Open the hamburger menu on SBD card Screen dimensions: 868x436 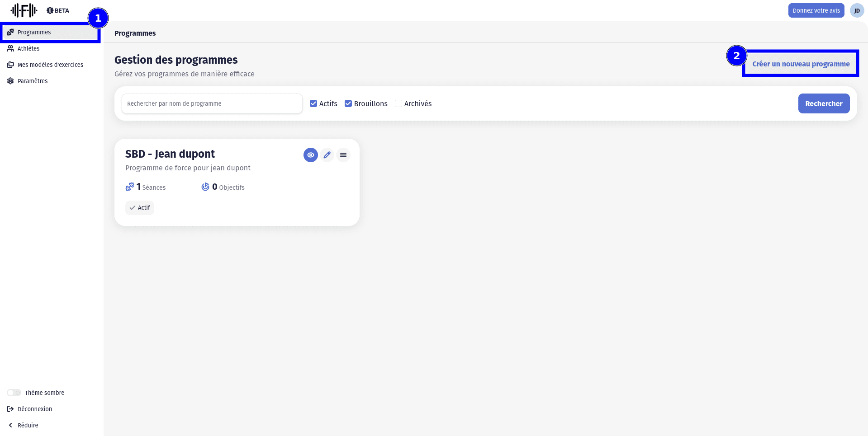click(343, 155)
